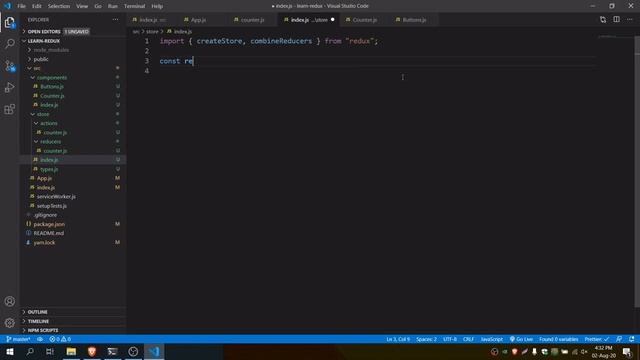This screenshot has width=640, height=360.
Task: Click the Go Live status bar button
Action: [x=521, y=339]
